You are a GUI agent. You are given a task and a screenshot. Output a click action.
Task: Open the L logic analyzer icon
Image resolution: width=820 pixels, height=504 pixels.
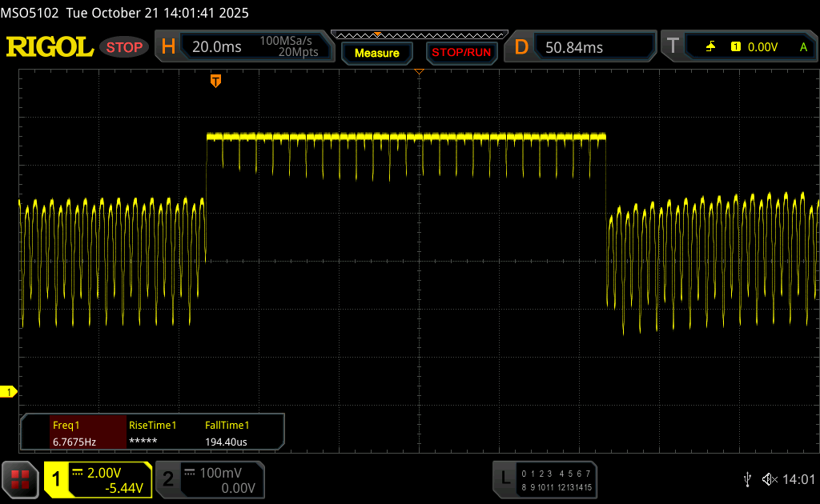[x=504, y=478]
